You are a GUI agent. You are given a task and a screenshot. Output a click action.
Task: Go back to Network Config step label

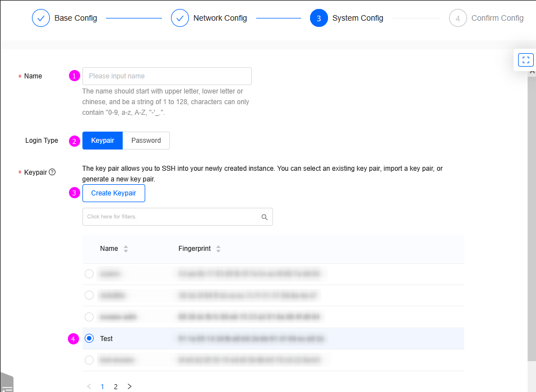(x=220, y=18)
